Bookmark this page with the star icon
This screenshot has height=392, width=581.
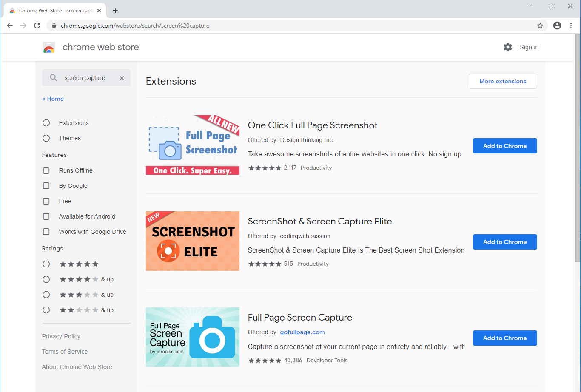pyautogui.click(x=540, y=26)
